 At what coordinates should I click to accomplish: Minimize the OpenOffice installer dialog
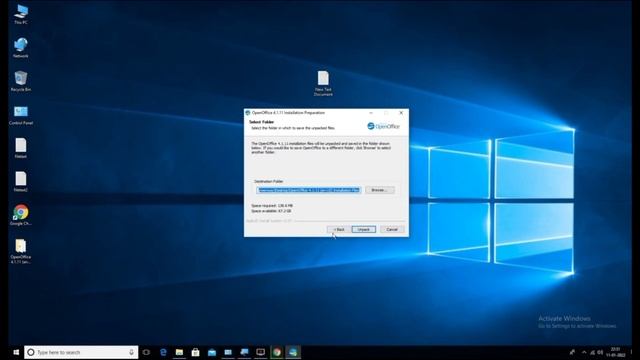[371, 113]
